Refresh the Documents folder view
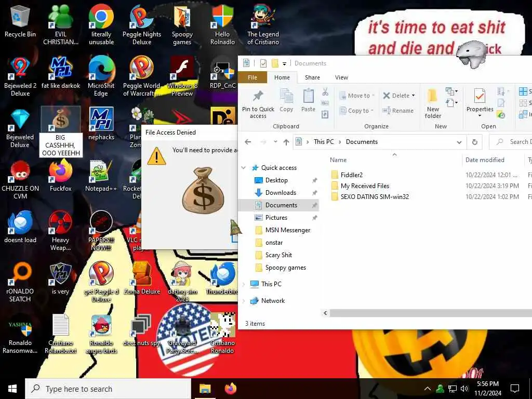The height and width of the screenshot is (399, 532). click(x=475, y=142)
